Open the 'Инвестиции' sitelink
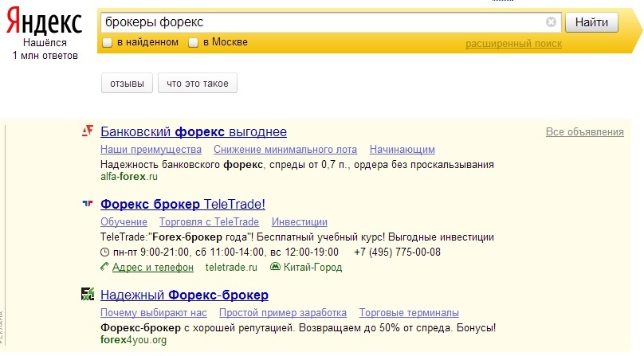Viewport: 644px width, 356px height. coord(300,221)
